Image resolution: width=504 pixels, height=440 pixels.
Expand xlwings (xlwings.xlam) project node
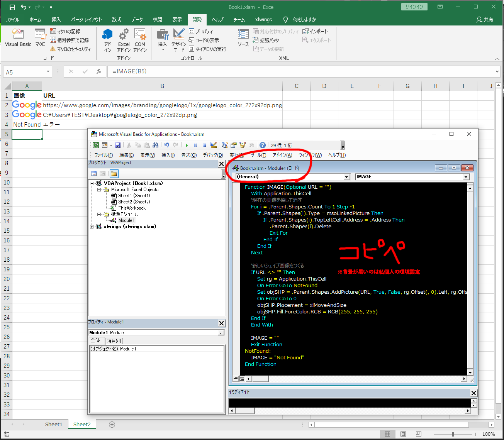92,227
